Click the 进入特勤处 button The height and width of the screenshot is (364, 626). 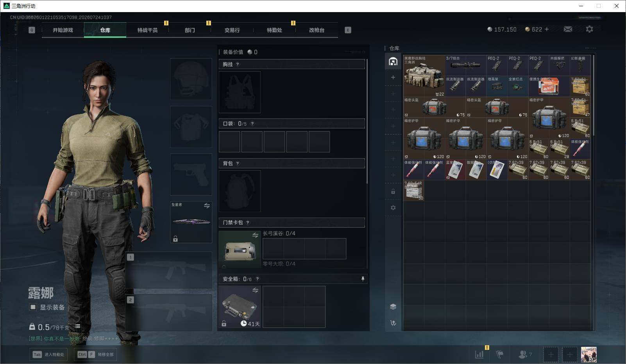click(x=49, y=354)
